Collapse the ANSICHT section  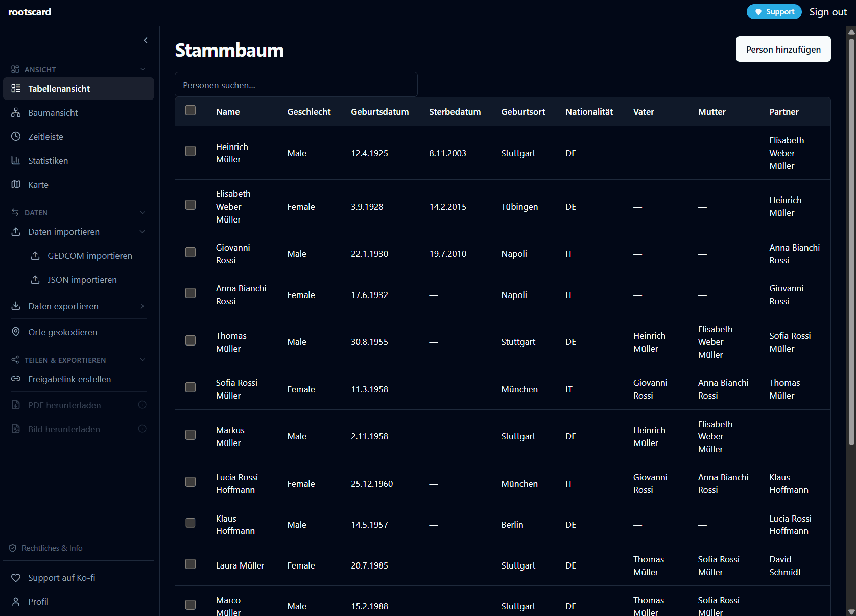coord(142,69)
